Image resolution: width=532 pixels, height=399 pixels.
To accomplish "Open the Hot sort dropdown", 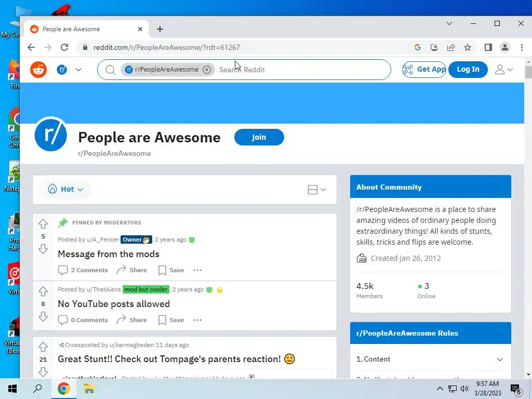I will pyautogui.click(x=65, y=189).
